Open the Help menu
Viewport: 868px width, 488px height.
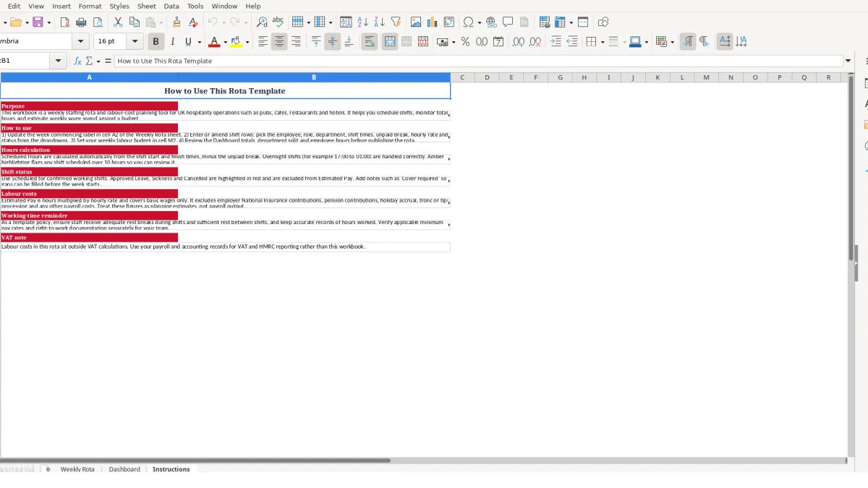point(253,6)
